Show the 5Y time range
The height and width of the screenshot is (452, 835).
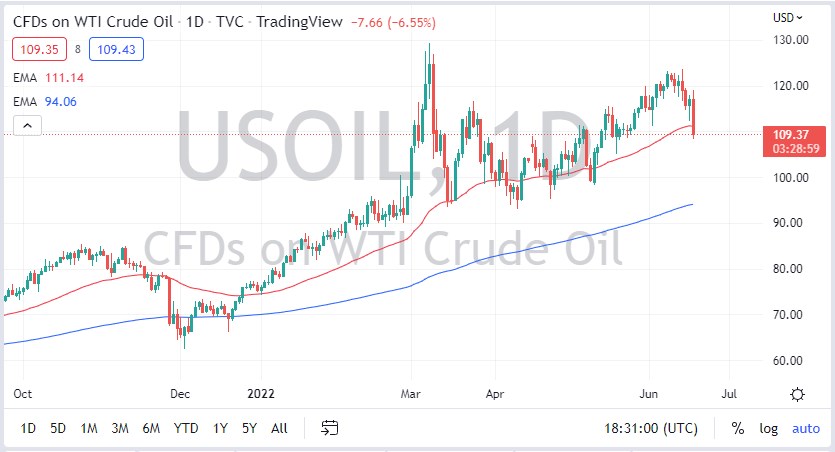pos(248,428)
